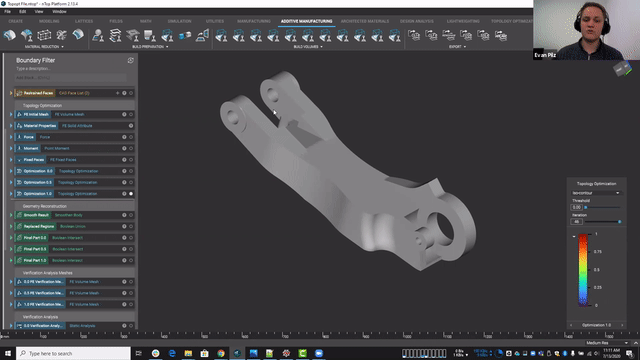Click the history icon beside Boundary Filter title
The width and height of the screenshot is (640, 360).
(131, 60)
